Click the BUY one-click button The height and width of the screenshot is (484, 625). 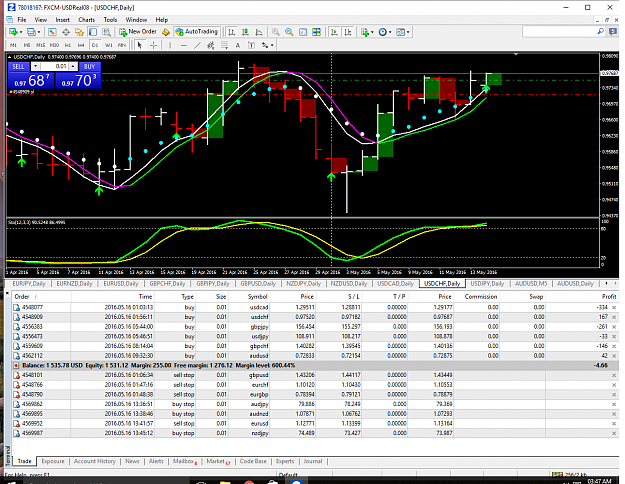click(90, 67)
